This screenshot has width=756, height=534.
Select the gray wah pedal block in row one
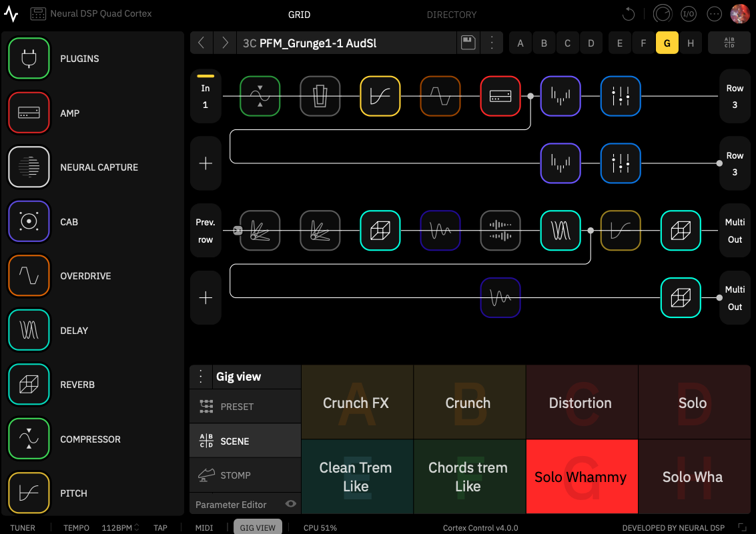320,96
